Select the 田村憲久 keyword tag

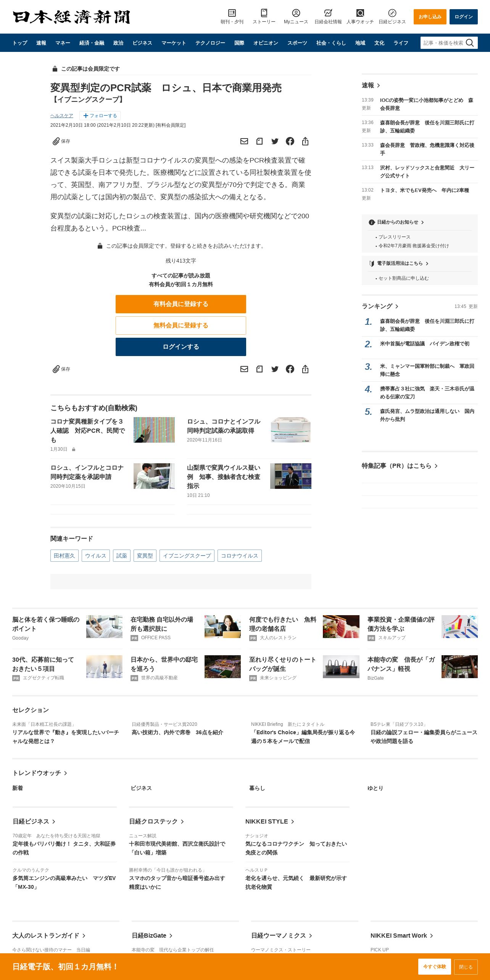[64, 556]
